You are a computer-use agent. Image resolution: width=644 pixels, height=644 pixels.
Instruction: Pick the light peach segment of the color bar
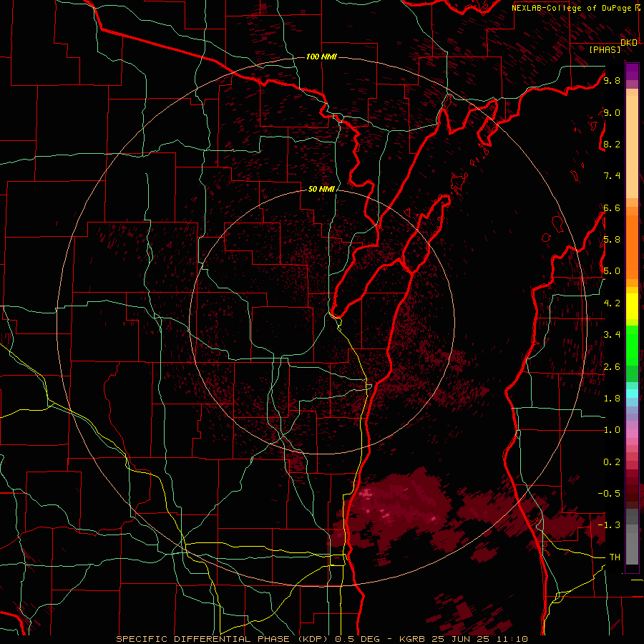point(632,147)
